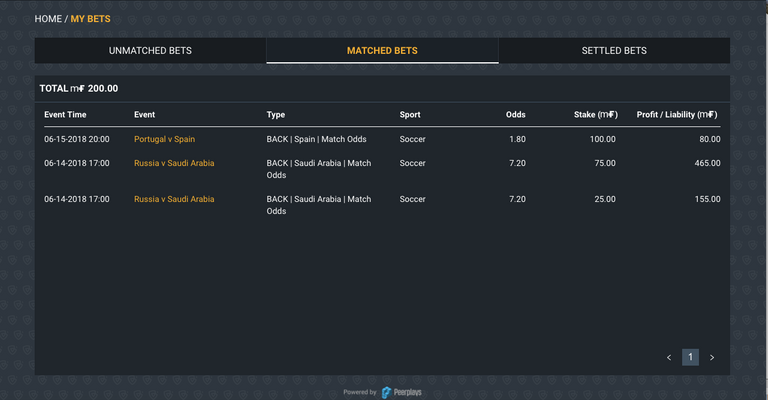
Task: Click the Odds column header
Action: [x=516, y=115]
